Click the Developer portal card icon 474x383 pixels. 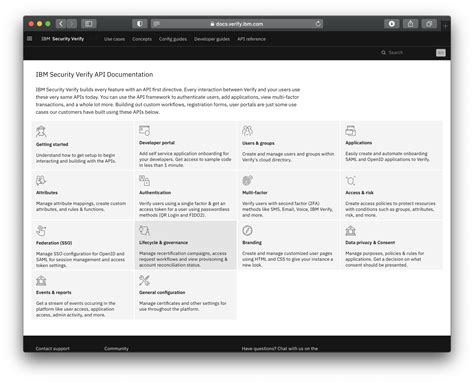click(144, 130)
